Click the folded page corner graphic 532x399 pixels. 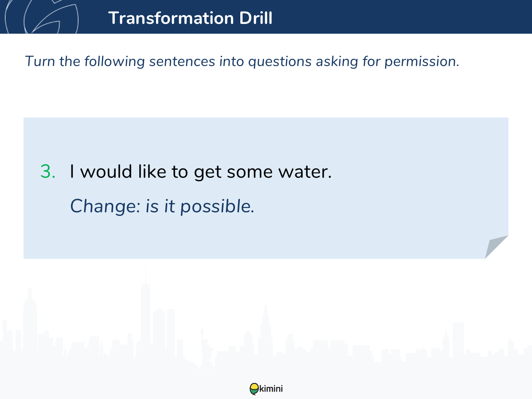click(497, 247)
